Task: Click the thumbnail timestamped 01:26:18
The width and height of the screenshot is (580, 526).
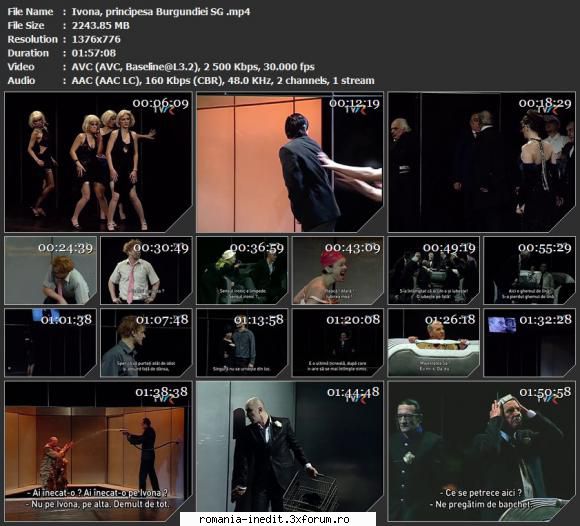Action: pyautogui.click(x=434, y=343)
